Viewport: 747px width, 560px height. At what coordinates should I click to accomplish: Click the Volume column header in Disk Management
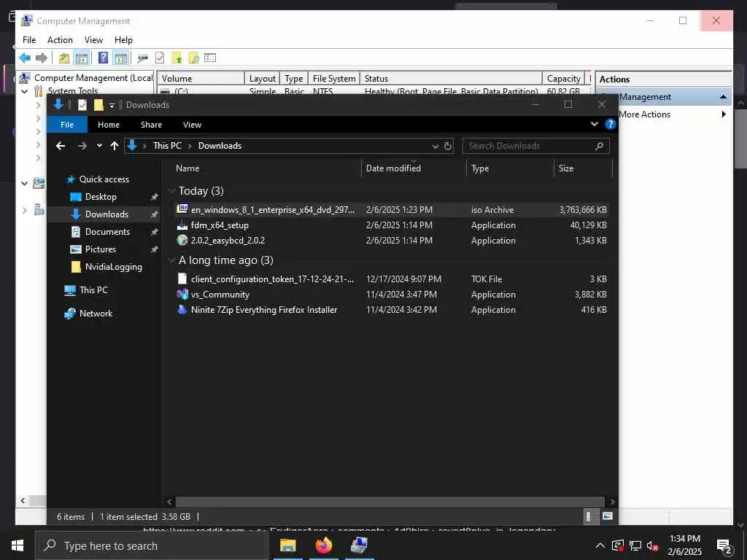[x=201, y=79]
